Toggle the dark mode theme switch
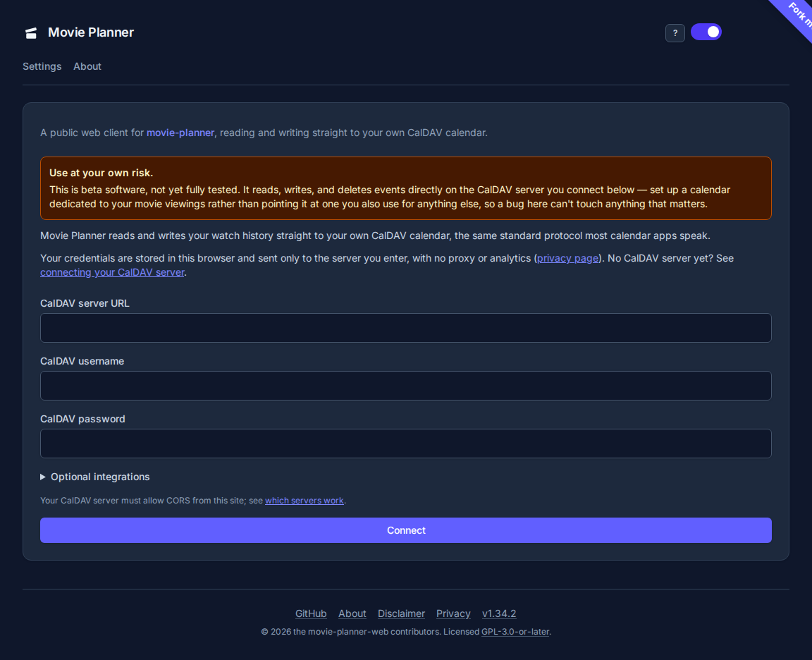 706,32
